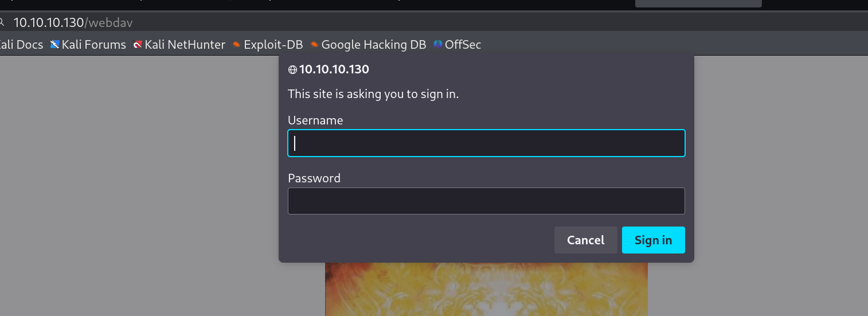Cancel the sign-in prompt
This screenshot has width=868, height=316.
pyautogui.click(x=585, y=240)
